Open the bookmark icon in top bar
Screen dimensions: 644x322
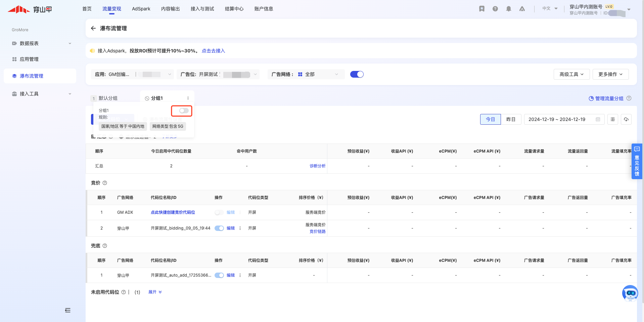click(x=482, y=9)
